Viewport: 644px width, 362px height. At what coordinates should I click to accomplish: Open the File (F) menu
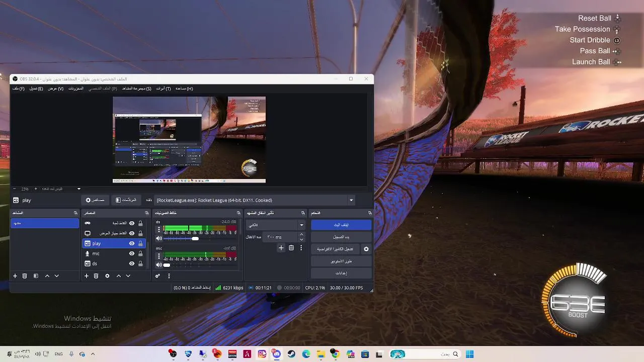coord(19,88)
